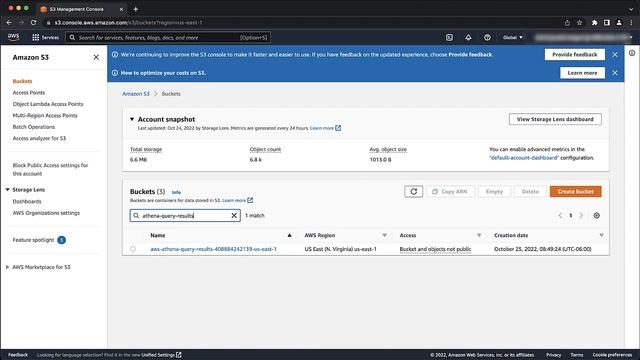
Task: Open Multi-Region Access Points
Action: tap(45, 116)
